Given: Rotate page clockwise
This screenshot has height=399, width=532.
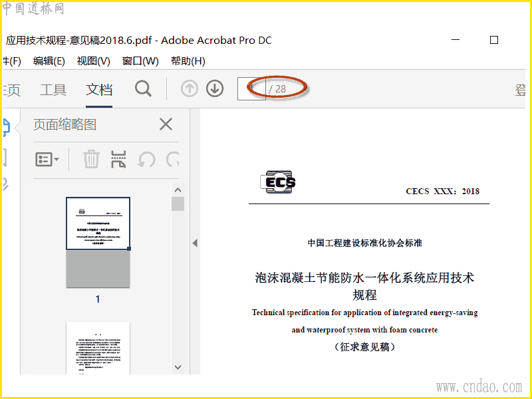Looking at the screenshot, I should pyautogui.click(x=173, y=159).
